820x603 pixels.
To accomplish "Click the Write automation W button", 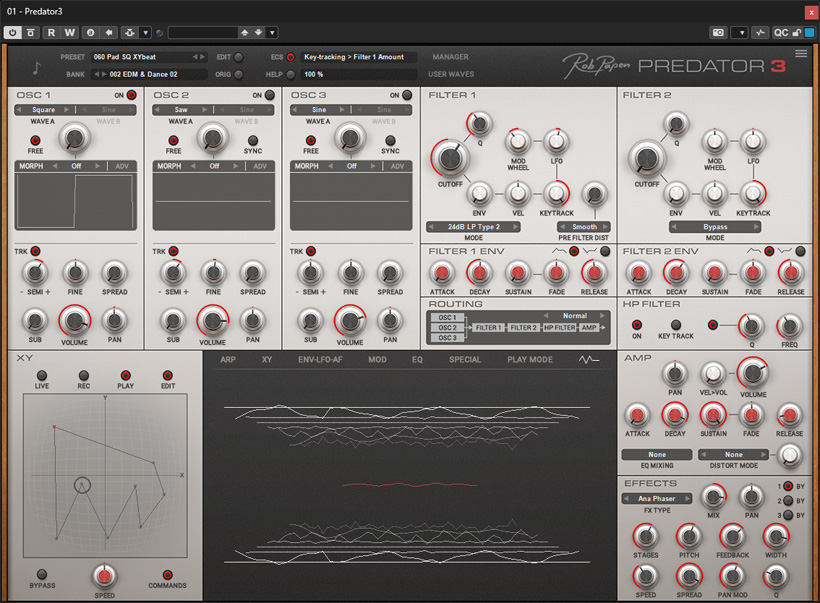I will tap(70, 32).
